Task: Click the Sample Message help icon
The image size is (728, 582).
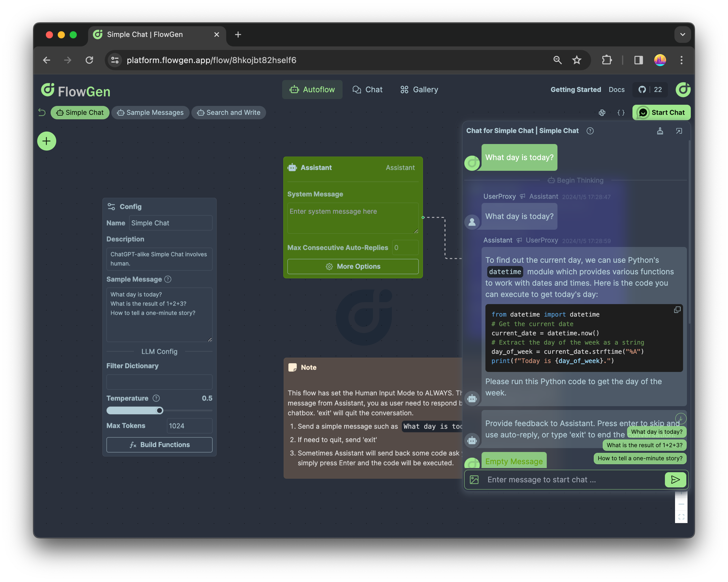Action: click(168, 279)
